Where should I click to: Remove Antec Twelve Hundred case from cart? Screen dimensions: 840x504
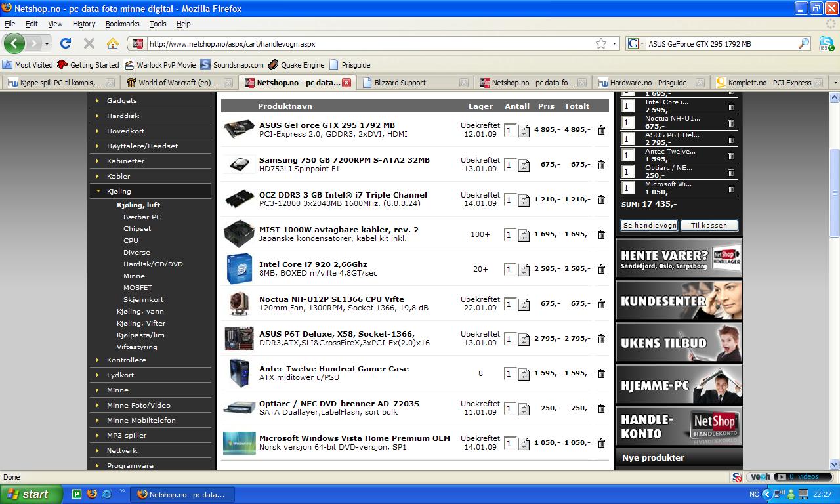(601, 373)
